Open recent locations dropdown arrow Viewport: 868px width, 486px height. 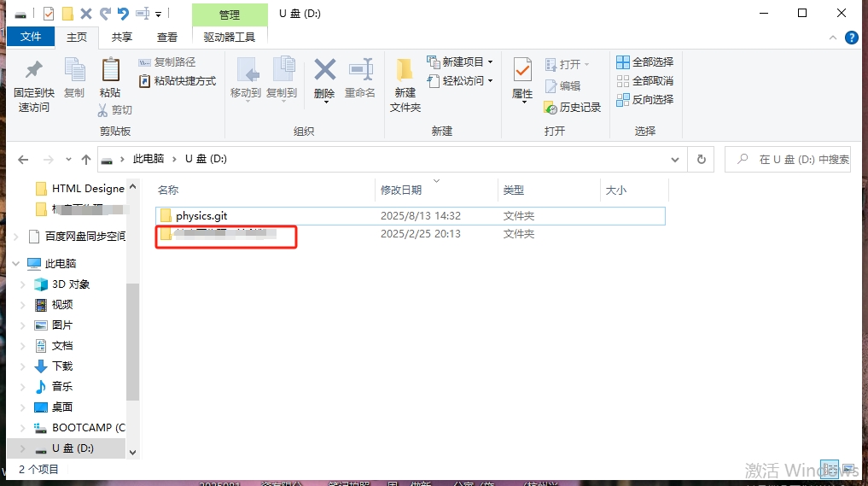[x=68, y=160]
